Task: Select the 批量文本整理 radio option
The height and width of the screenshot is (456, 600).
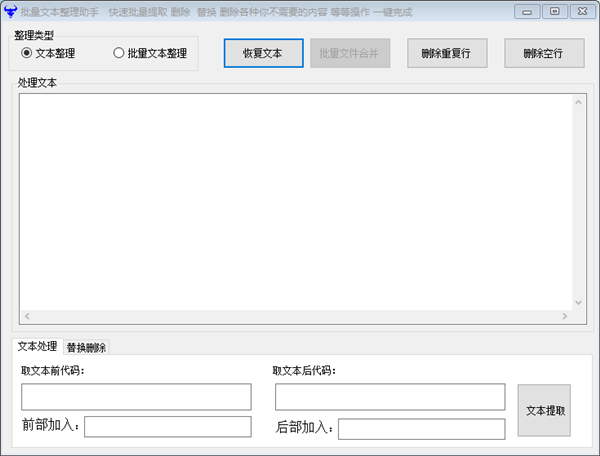Action: [x=119, y=53]
